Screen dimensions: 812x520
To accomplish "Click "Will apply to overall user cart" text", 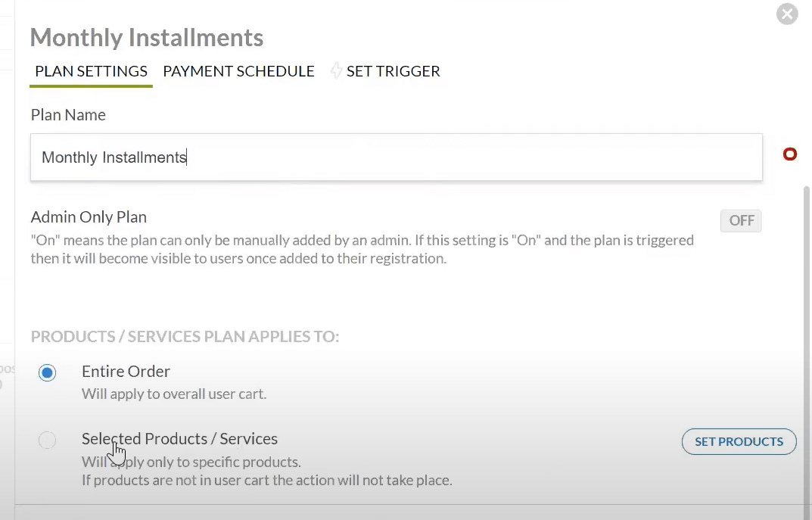I will (x=173, y=394).
